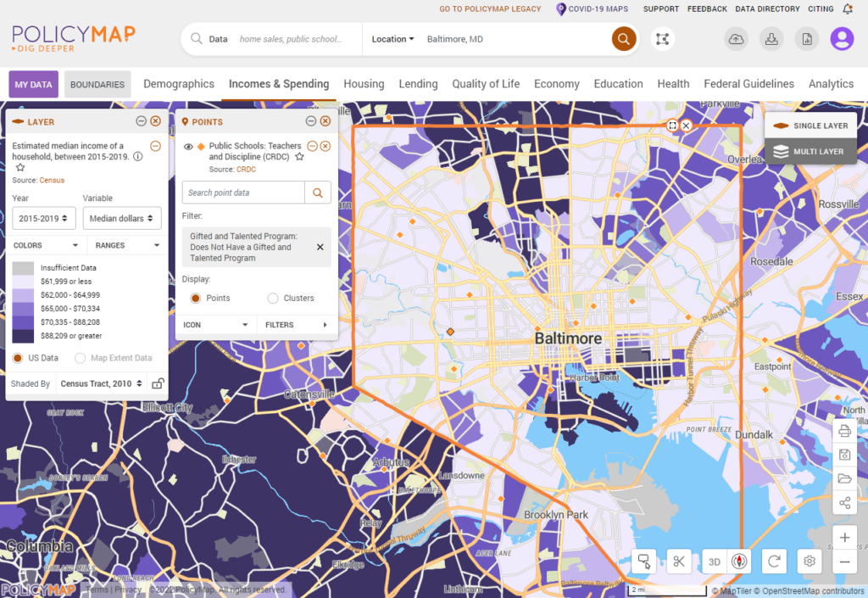Click the orange search magnifier button
868x598 pixels.
[x=623, y=39]
